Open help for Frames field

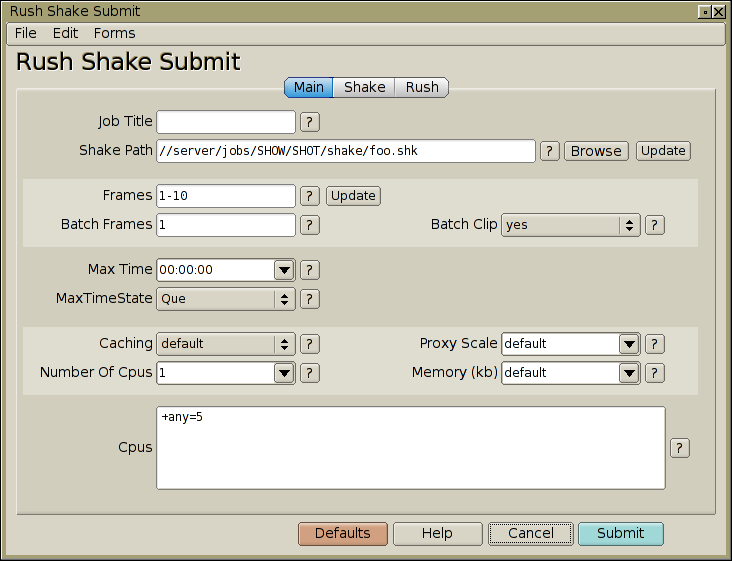(x=310, y=196)
